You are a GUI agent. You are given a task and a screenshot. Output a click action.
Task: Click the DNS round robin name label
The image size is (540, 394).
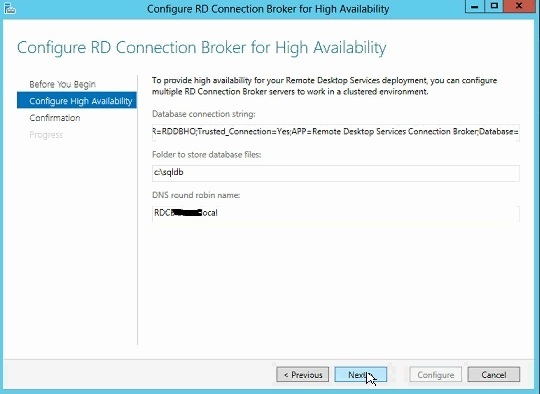[196, 195]
